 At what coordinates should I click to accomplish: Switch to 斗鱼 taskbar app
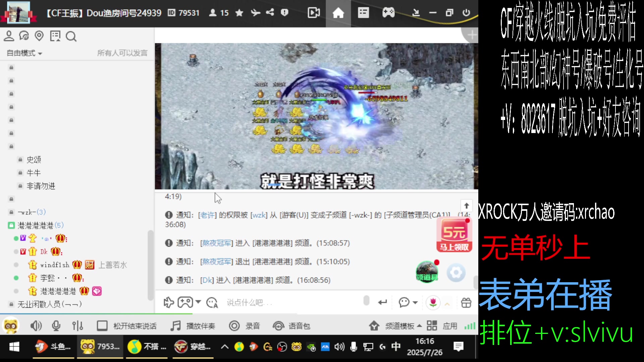coord(54,347)
